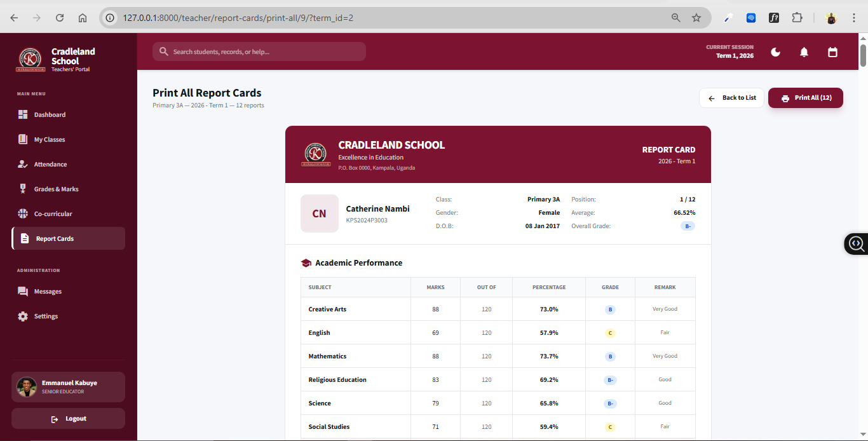Open My Classes from sidebar

coord(50,140)
